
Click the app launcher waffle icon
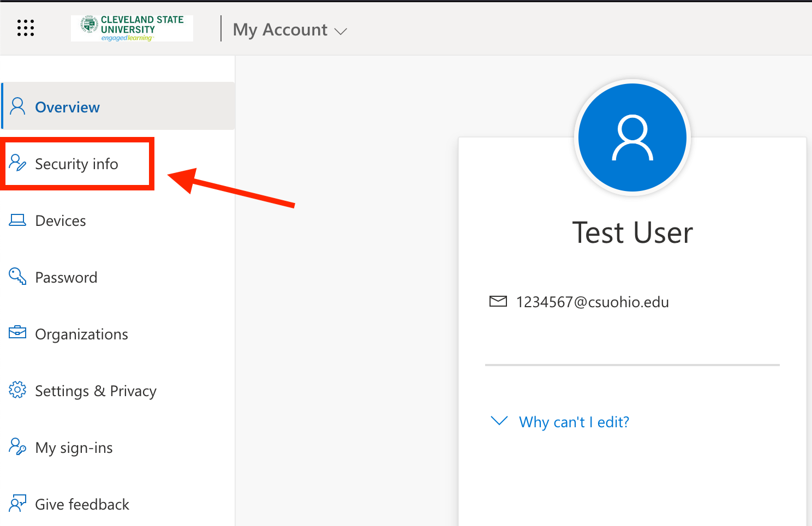click(x=25, y=28)
